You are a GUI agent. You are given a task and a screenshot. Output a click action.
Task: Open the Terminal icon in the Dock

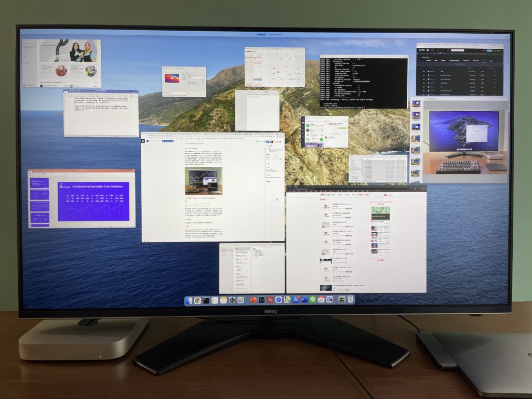pyautogui.click(x=206, y=300)
